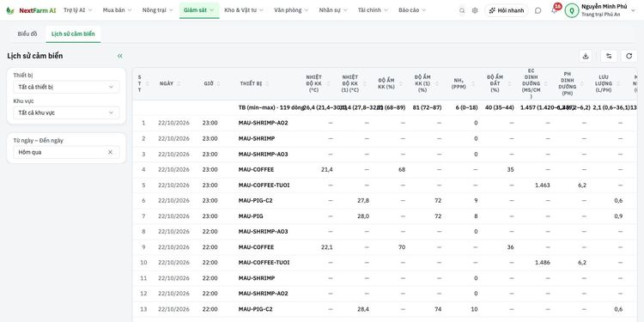Download sensor history via export icon
The height and width of the screenshot is (322, 644).
pyautogui.click(x=586, y=57)
